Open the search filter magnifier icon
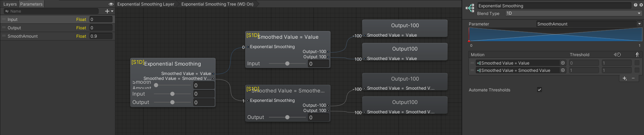The image size is (644, 135). coord(7,11)
